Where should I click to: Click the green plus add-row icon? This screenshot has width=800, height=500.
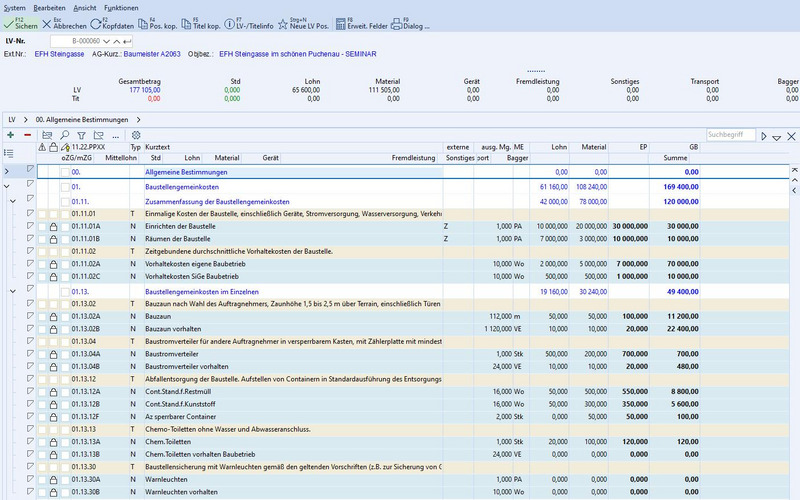point(10,135)
